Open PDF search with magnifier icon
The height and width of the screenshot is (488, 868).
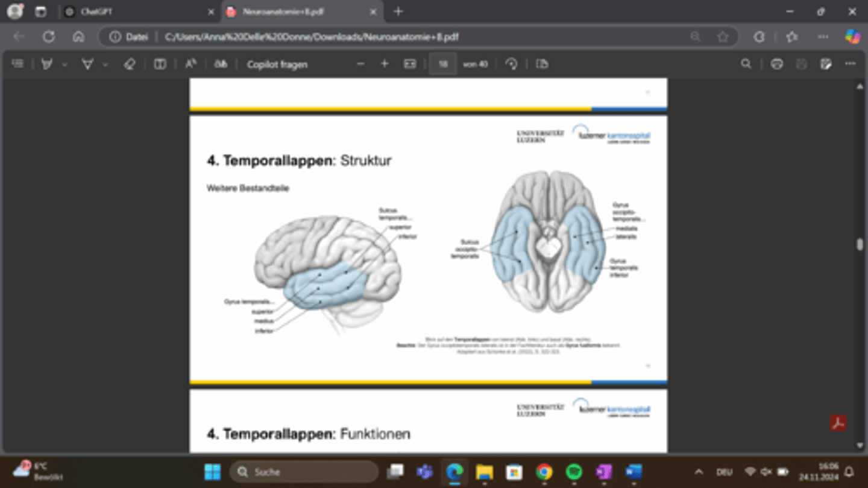click(x=746, y=64)
